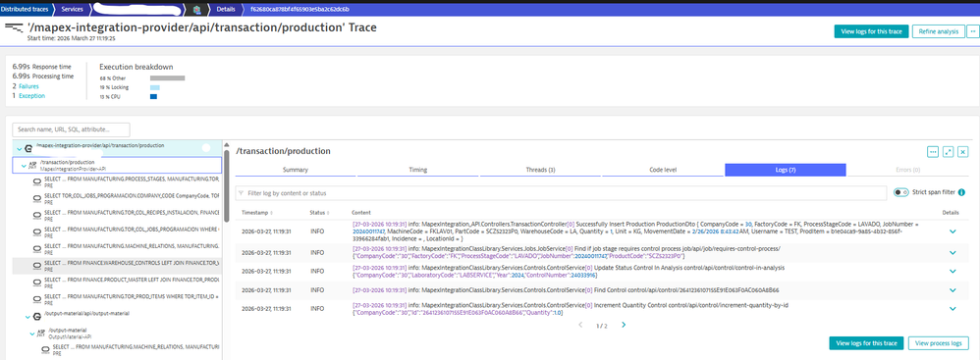The width and height of the screenshot is (980, 360).
Task: Select the Logs (7) tab
Action: [x=785, y=170]
